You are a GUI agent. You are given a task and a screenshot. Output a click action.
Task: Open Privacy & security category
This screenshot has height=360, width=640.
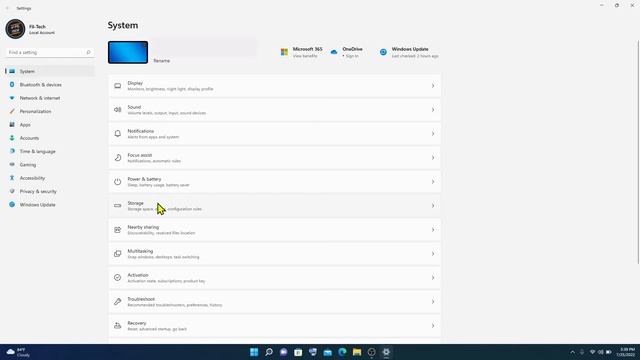pos(50,191)
